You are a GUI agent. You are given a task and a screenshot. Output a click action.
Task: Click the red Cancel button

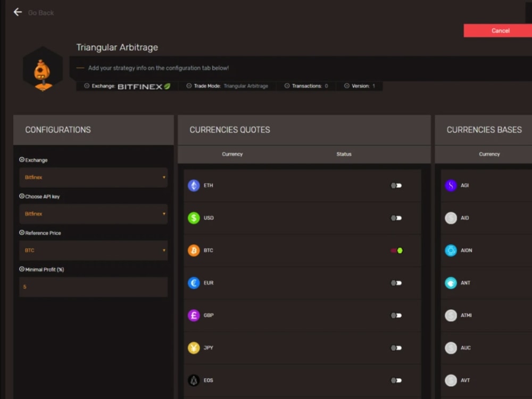coord(498,30)
